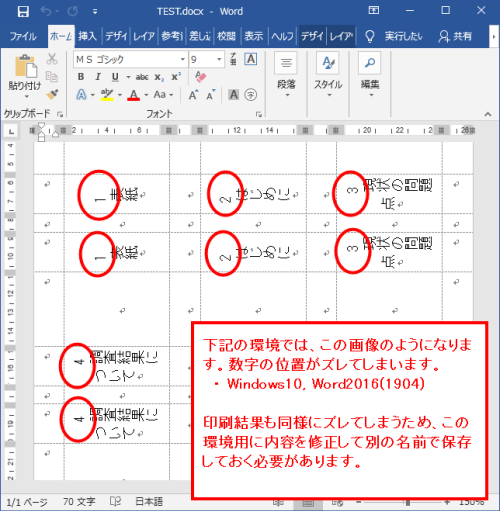
Task: Click the font size field showing 9
Action: (x=202, y=59)
